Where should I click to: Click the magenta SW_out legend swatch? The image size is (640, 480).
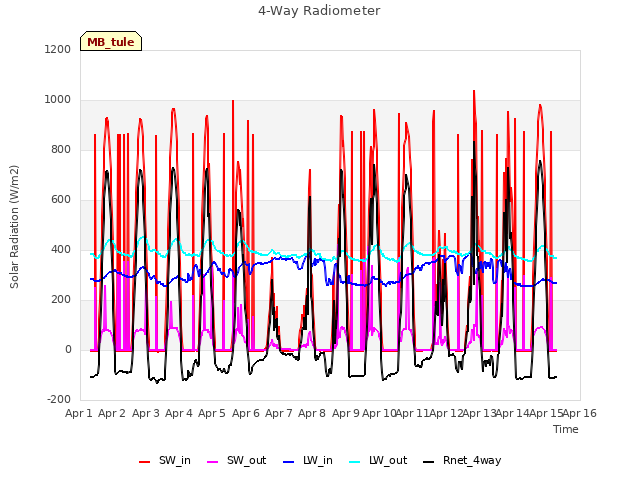point(213,462)
